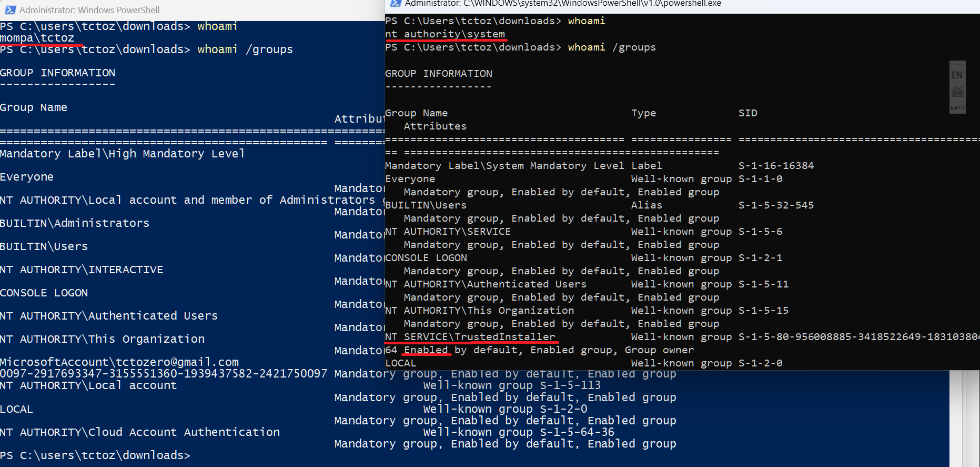Click the 'Attributes' header in the black window
Screen dimensions: 980x467
(435, 126)
